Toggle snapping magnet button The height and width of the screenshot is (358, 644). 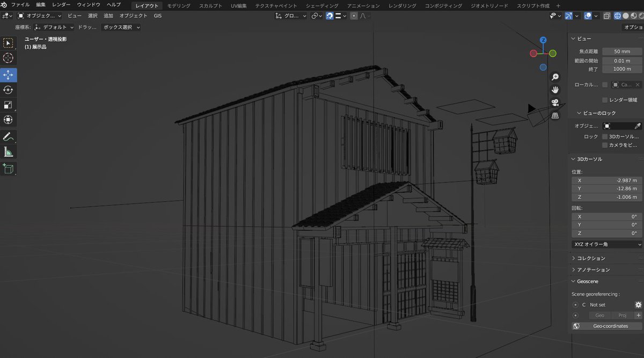click(x=330, y=16)
